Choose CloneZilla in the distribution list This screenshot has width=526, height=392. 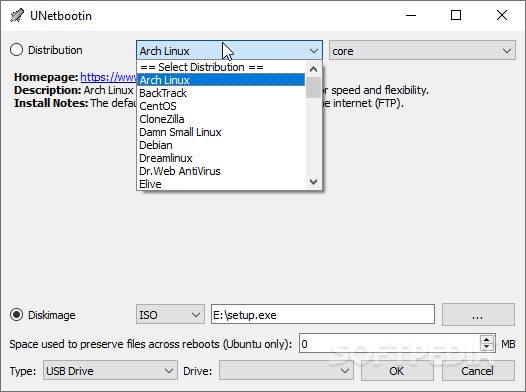coord(221,119)
